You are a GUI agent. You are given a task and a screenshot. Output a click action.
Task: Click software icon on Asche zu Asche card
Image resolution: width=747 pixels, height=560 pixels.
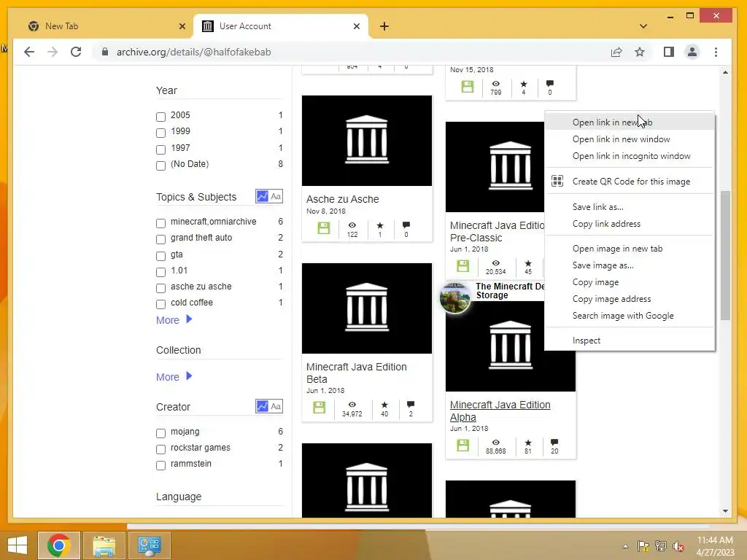point(323,228)
